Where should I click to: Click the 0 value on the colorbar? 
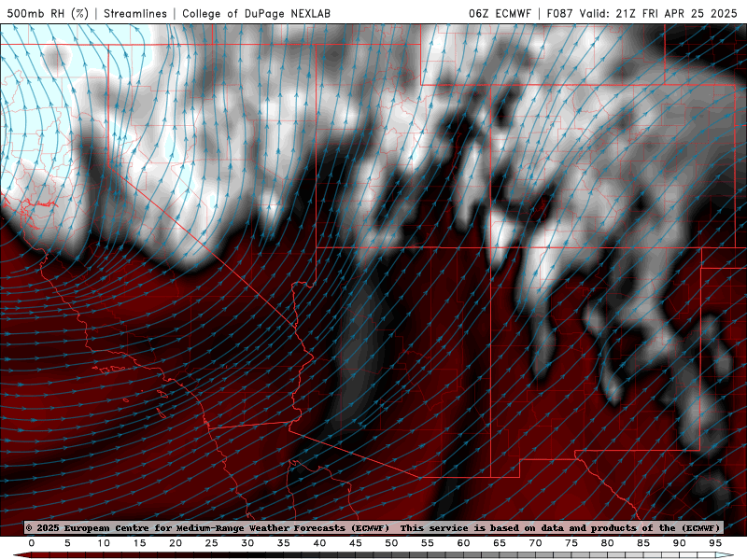32,543
